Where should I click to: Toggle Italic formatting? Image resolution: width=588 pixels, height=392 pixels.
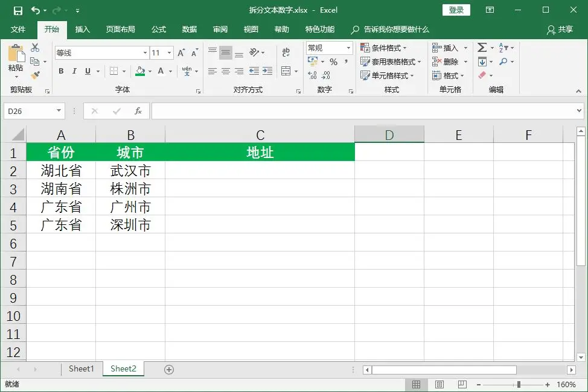tap(74, 71)
